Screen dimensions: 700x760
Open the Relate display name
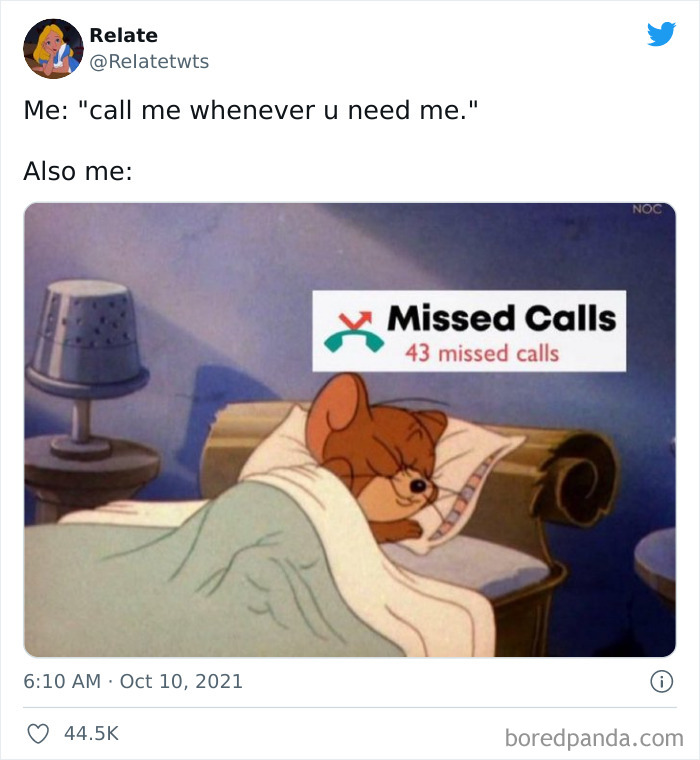click(124, 35)
